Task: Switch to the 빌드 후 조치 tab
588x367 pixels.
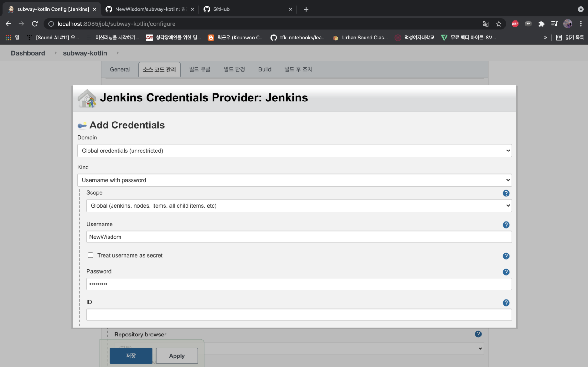Action: pyautogui.click(x=298, y=69)
